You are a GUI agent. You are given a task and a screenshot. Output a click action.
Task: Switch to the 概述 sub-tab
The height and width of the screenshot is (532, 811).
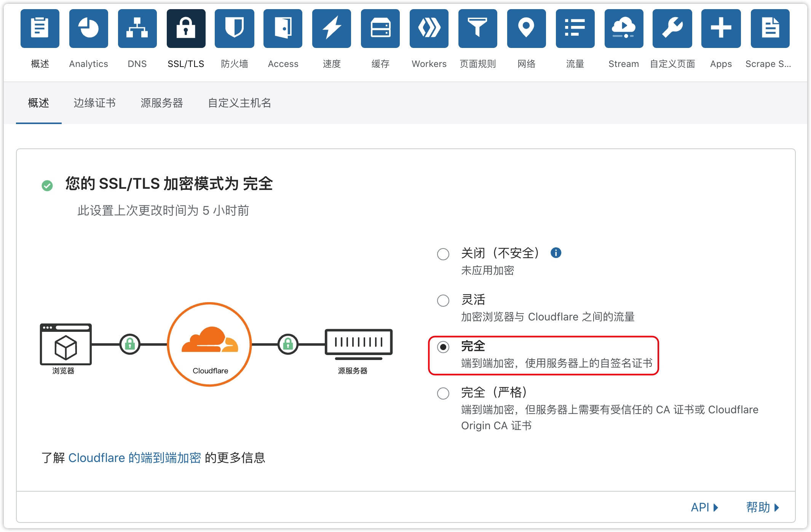coord(38,103)
